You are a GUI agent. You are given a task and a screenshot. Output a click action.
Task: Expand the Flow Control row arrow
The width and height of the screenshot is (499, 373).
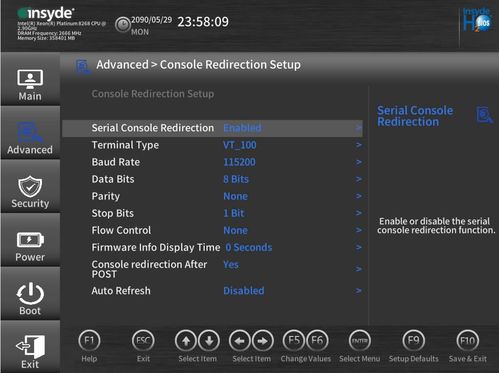coord(359,230)
